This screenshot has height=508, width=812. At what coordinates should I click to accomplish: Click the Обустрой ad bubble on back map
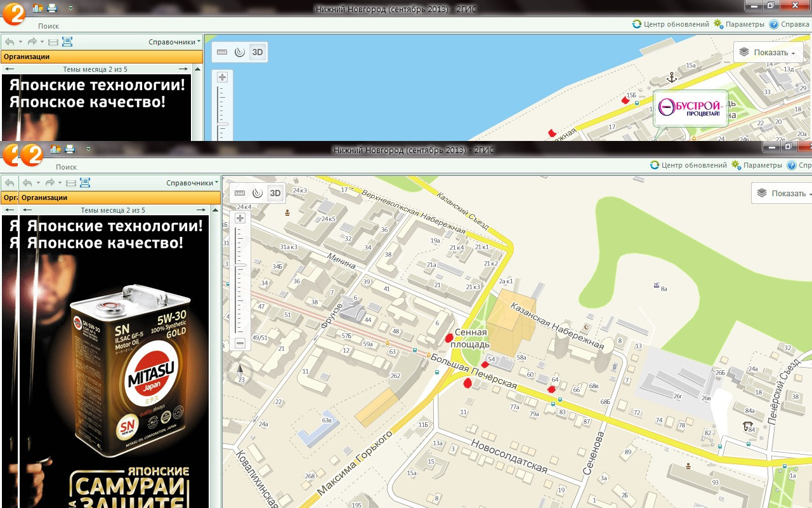pos(691,108)
